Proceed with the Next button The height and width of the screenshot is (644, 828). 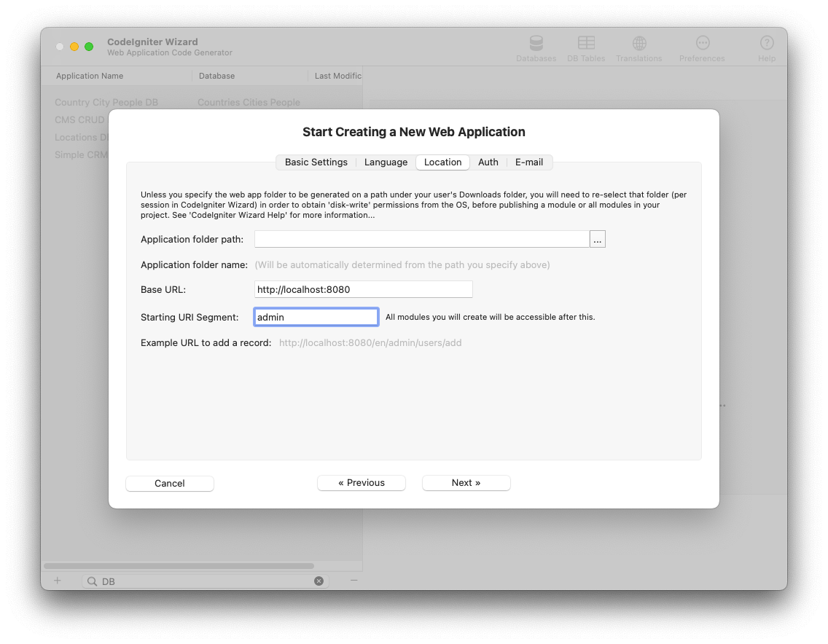466,483
